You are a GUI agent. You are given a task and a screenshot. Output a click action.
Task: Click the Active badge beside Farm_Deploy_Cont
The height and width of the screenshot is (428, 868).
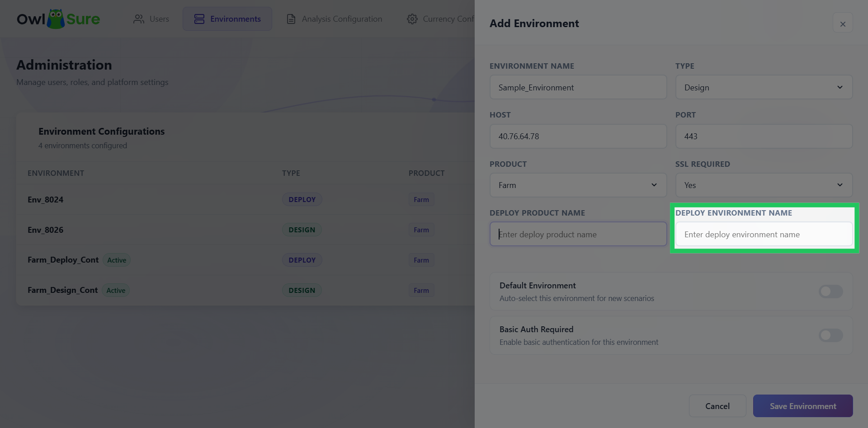tap(117, 260)
